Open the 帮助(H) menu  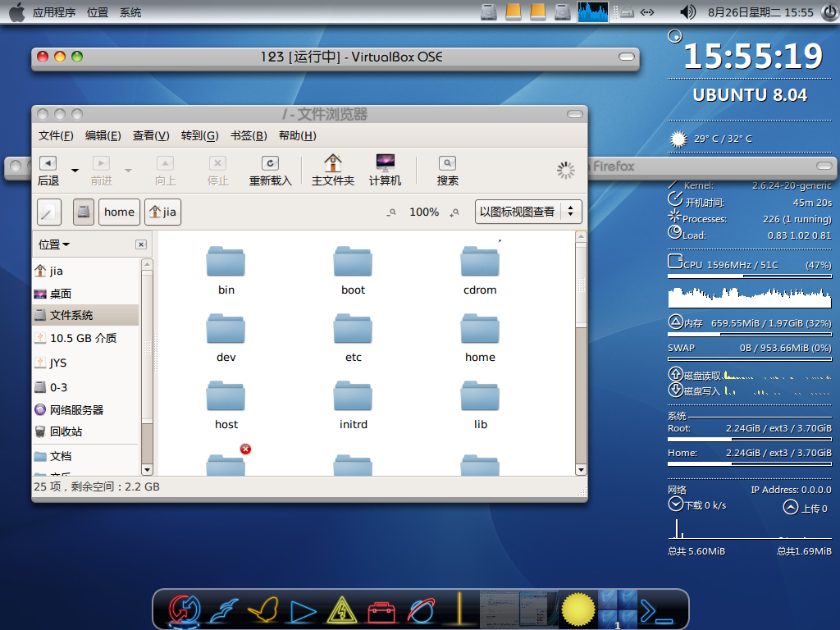(297, 135)
